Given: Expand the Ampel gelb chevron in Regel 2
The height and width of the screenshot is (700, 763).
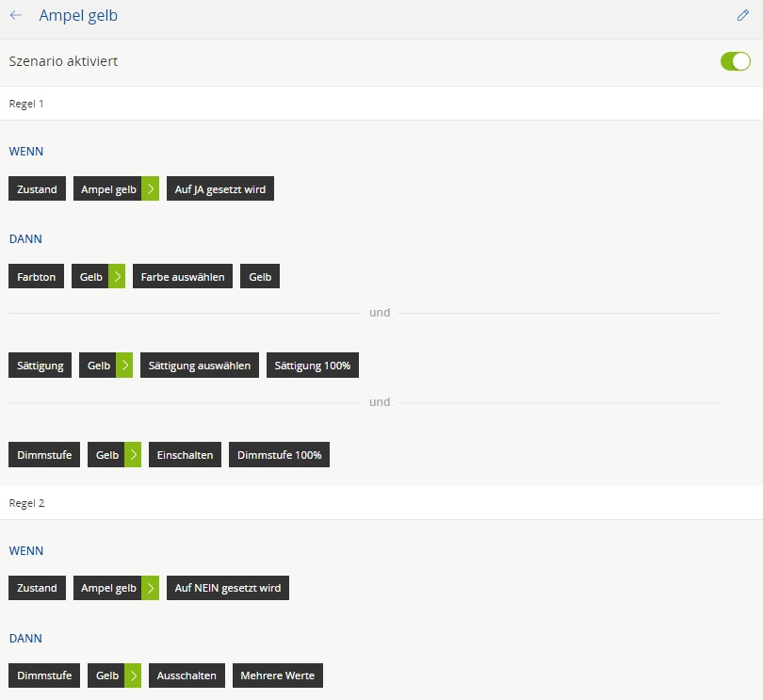Looking at the screenshot, I should (151, 588).
